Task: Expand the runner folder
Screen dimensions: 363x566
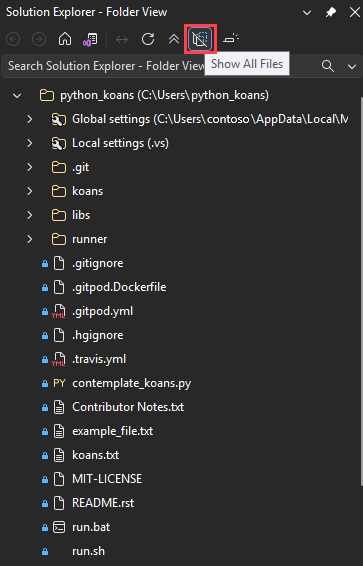Action: click(30, 239)
